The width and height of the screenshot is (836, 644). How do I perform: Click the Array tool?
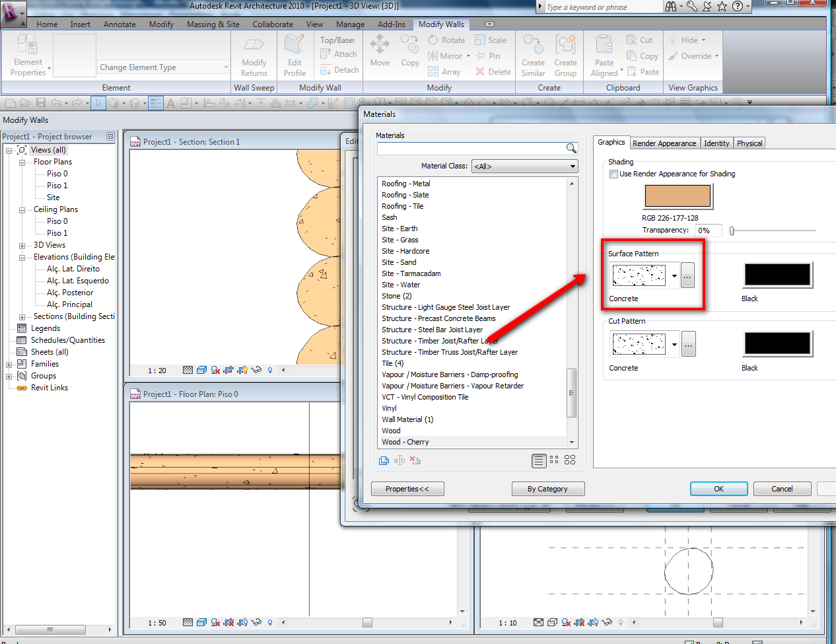click(x=444, y=71)
